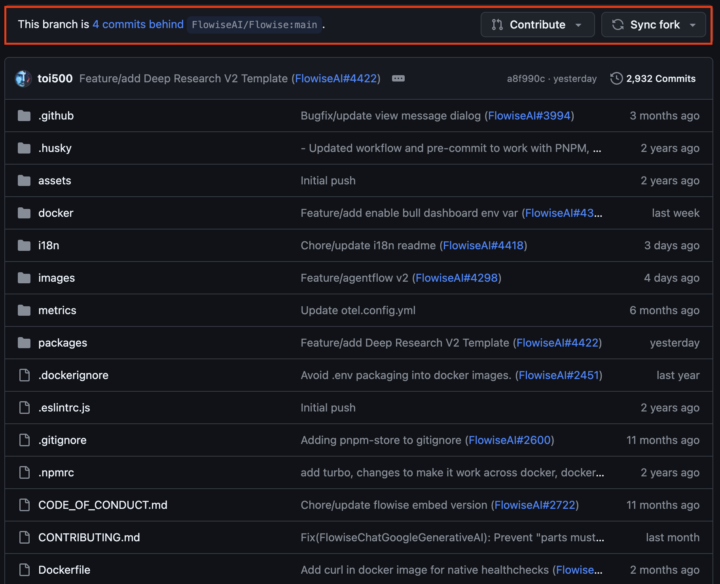Open the .eslintrc.js file
This screenshot has width=720, height=584.
(x=64, y=408)
